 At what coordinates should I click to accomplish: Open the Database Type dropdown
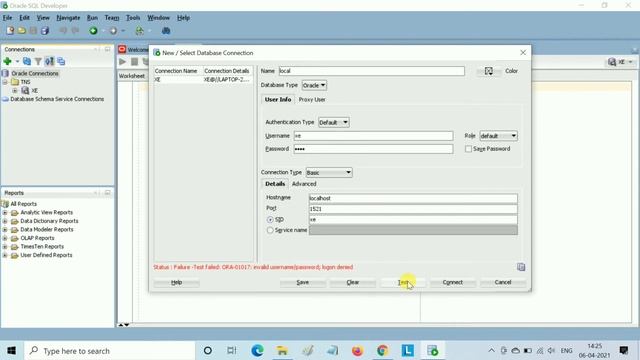[314, 85]
